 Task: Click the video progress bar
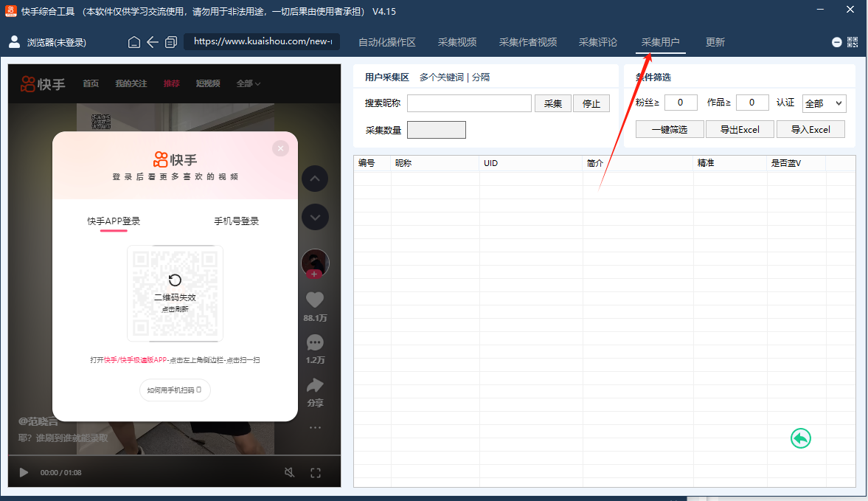pyautogui.click(x=174, y=455)
